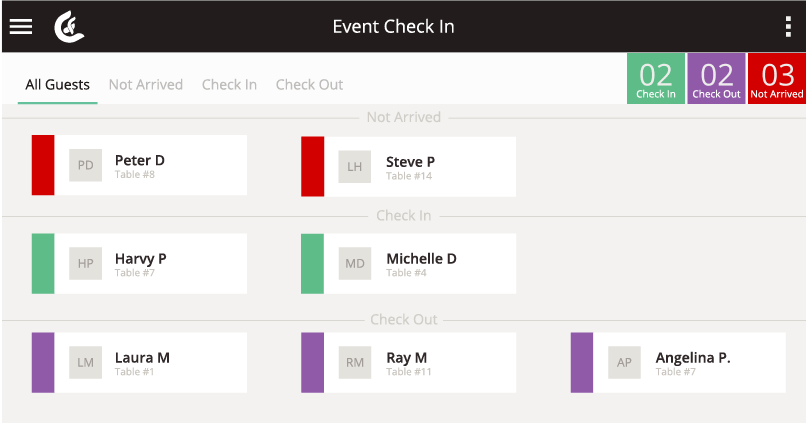Open the Check Out tab
The height and width of the screenshot is (424, 808).
click(309, 84)
